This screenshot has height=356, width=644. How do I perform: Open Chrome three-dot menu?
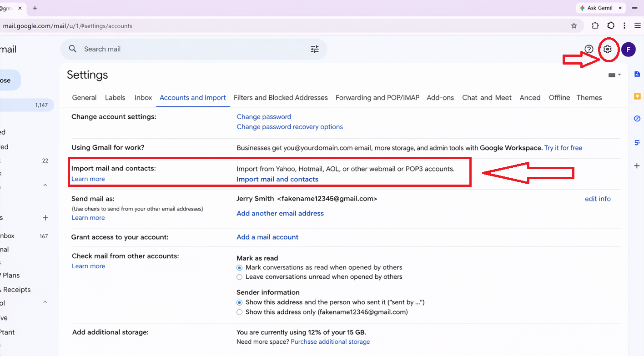624,26
